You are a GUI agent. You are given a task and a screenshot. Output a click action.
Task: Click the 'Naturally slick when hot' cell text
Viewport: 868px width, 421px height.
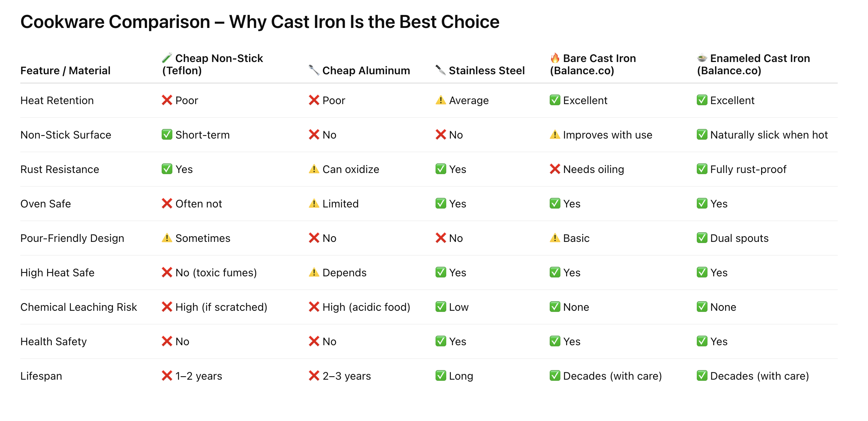(769, 135)
